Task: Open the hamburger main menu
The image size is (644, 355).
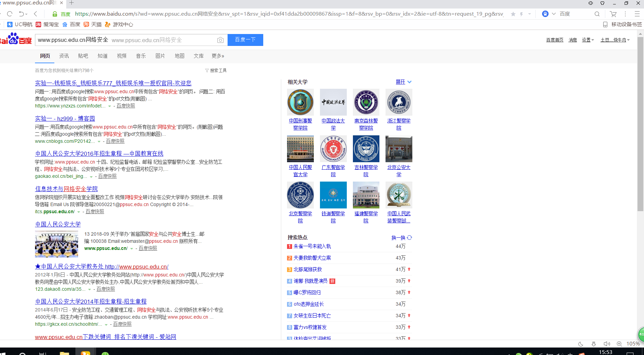Action: pyautogui.click(x=637, y=14)
